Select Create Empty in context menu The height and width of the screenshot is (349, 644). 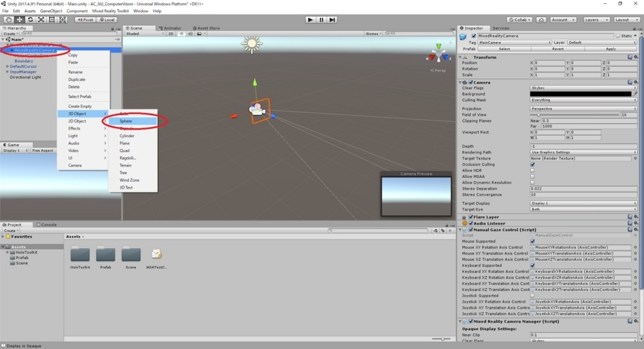pyautogui.click(x=80, y=106)
